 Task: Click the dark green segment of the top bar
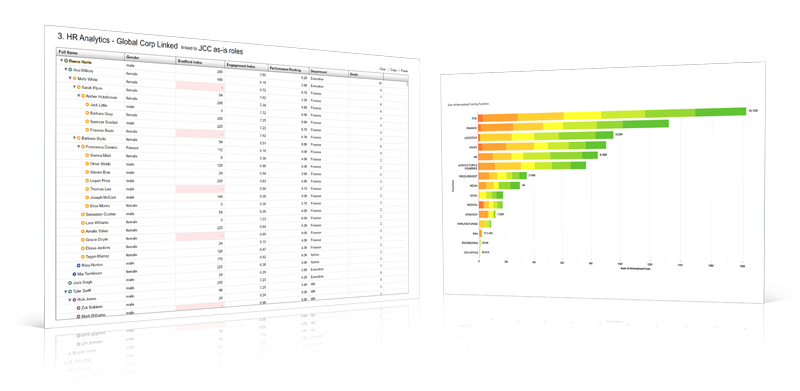720,112
